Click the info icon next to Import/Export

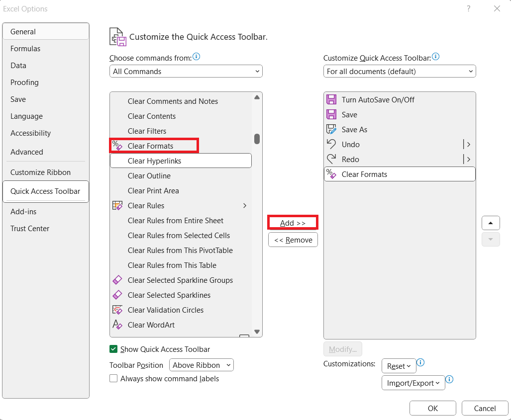coord(449,379)
